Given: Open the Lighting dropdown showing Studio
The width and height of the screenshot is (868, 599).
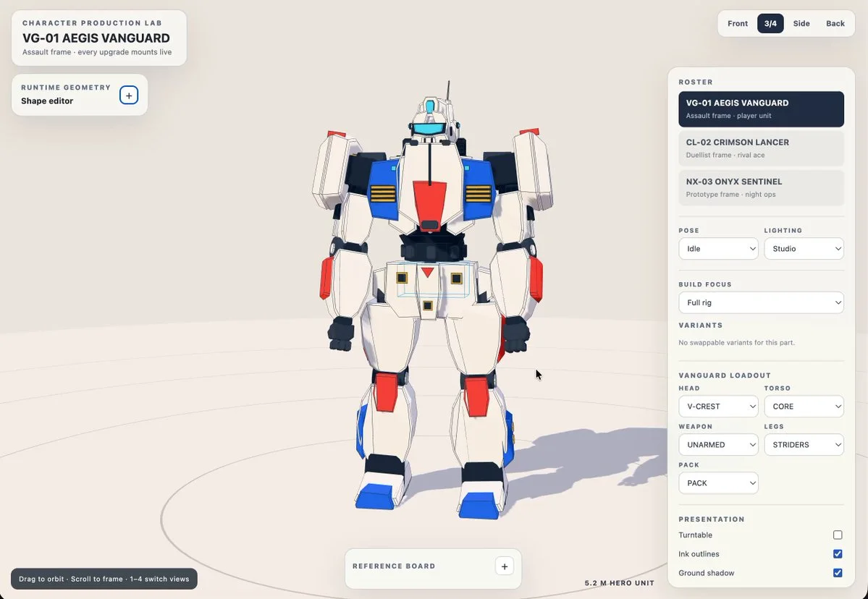Looking at the screenshot, I should click(x=804, y=249).
